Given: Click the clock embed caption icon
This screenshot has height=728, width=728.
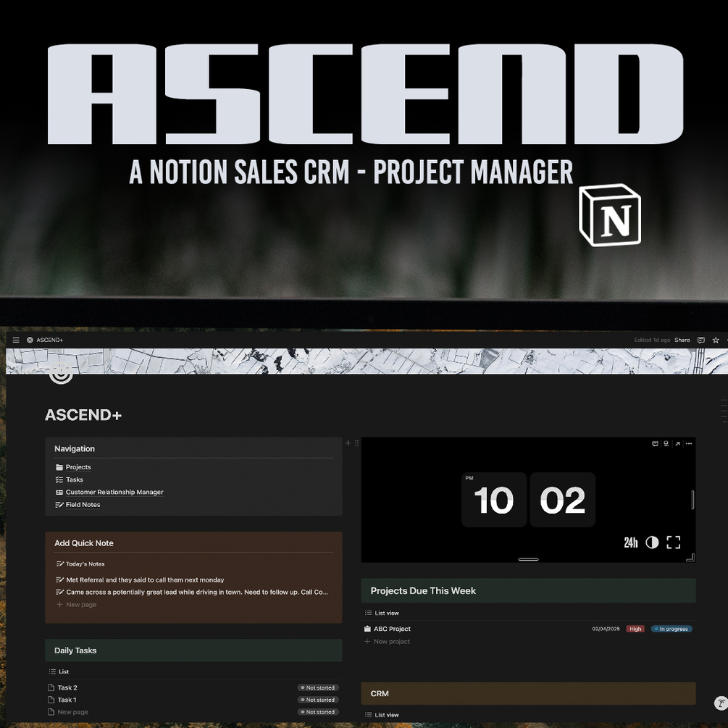Looking at the screenshot, I should (x=666, y=444).
